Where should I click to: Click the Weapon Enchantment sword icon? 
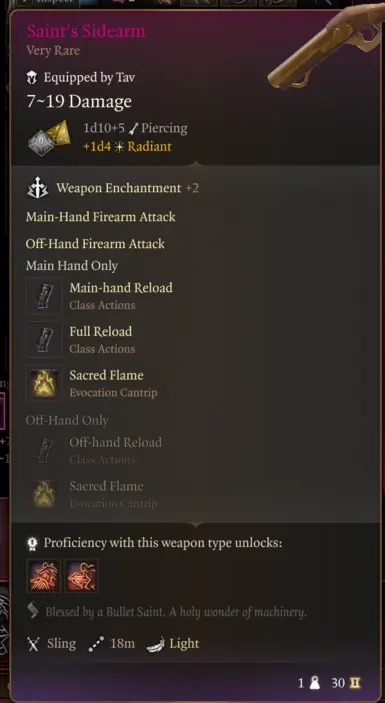tap(38, 188)
